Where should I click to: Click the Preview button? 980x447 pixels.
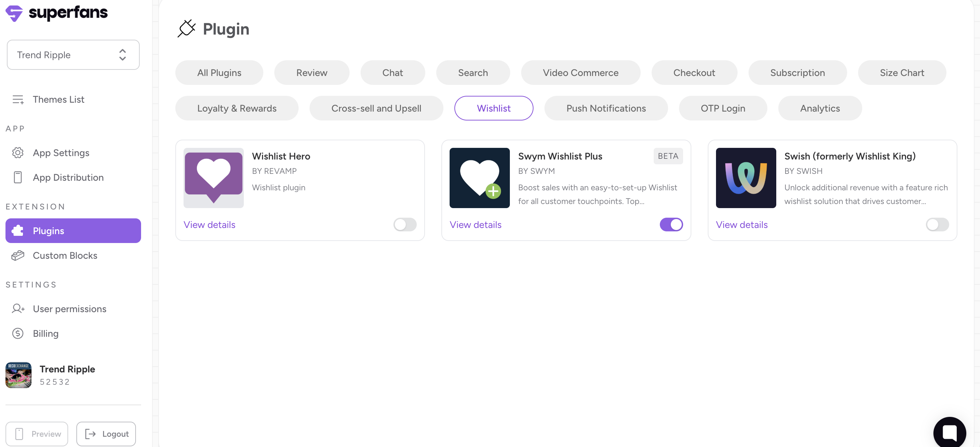[x=37, y=434]
